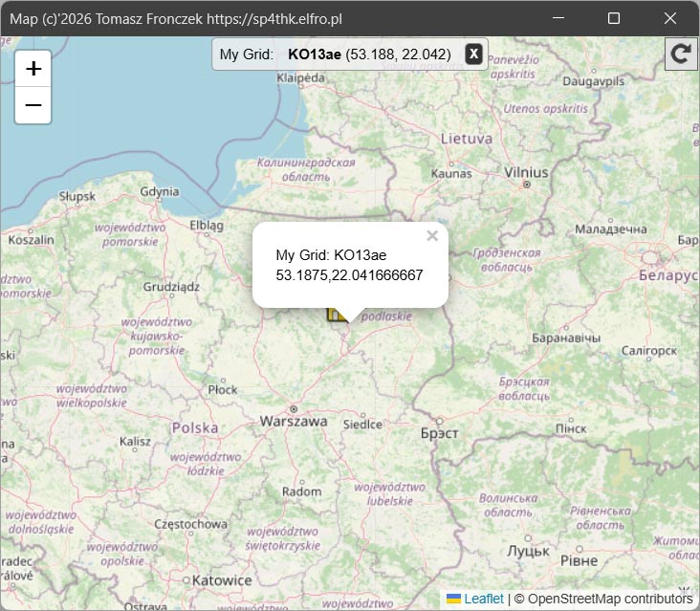
Task: Click the refresh map arrow icon
Action: click(681, 55)
